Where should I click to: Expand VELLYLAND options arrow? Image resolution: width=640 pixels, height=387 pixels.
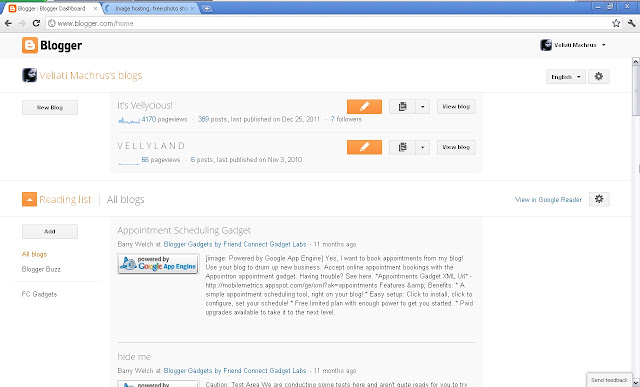(422, 147)
